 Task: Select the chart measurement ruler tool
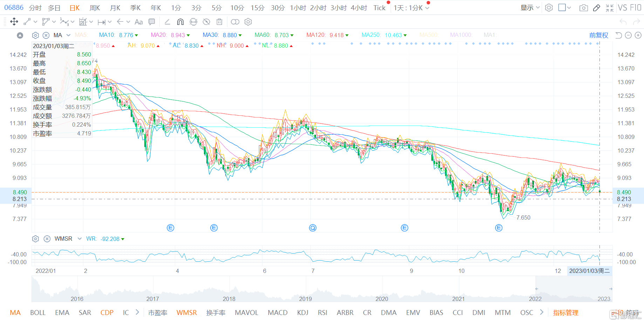83,22
